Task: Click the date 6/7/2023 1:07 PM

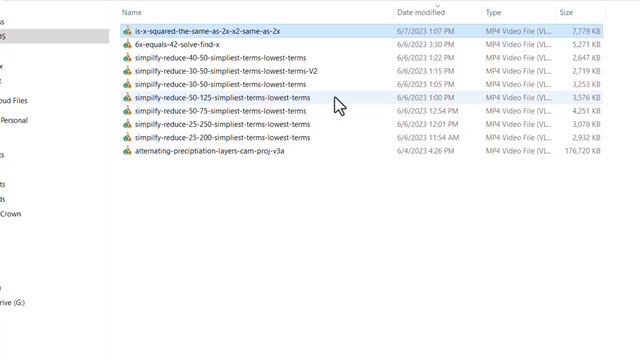Action: point(425,31)
